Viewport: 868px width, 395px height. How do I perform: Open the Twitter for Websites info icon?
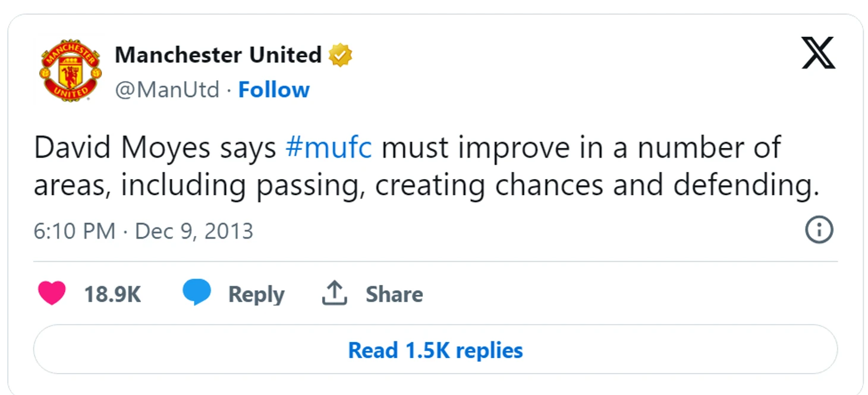point(819,230)
